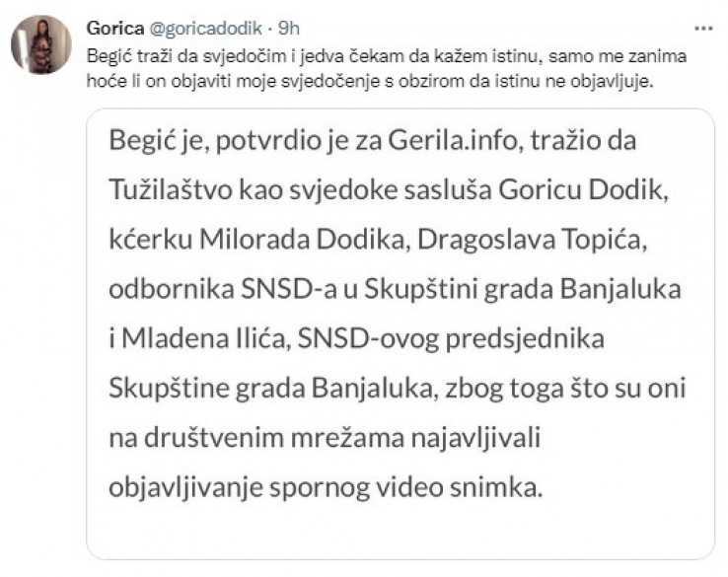Open Gorica's round profile avatar

[x=41, y=44]
